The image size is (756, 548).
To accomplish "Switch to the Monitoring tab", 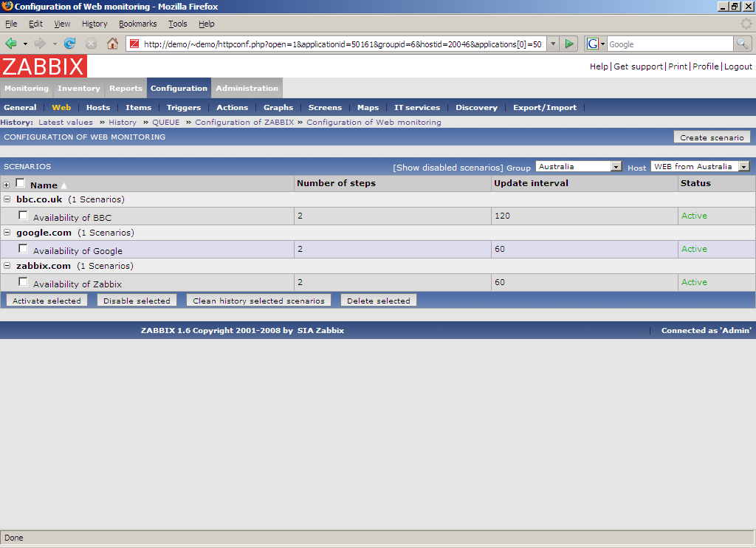I will [27, 89].
